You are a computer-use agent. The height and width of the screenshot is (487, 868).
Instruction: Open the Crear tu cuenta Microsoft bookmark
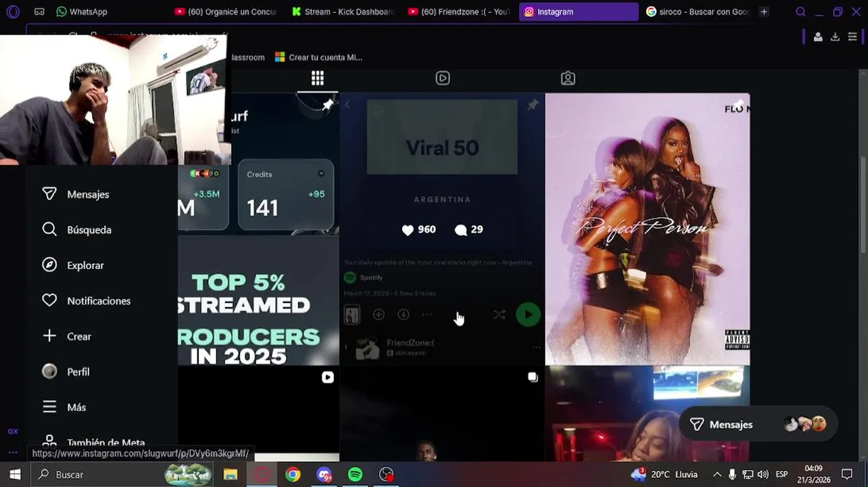tap(318, 57)
